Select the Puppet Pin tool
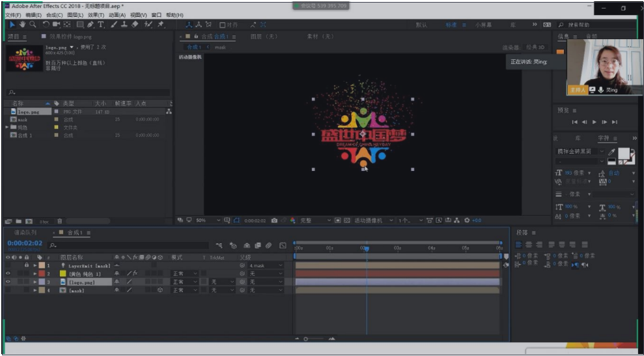Screen dimensions: 644x356 click(160, 25)
